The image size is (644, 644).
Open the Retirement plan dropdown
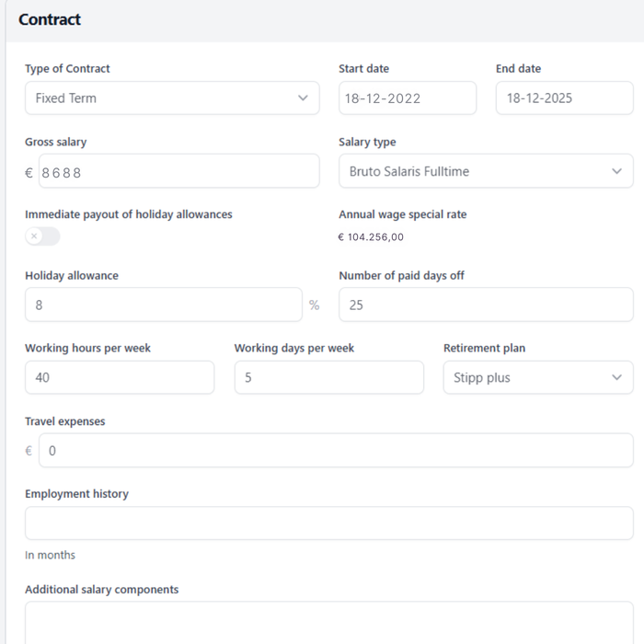pos(538,377)
